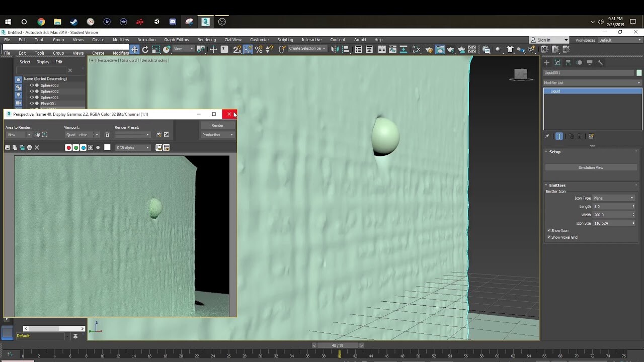Display red channel in render window

pyautogui.click(x=69, y=147)
